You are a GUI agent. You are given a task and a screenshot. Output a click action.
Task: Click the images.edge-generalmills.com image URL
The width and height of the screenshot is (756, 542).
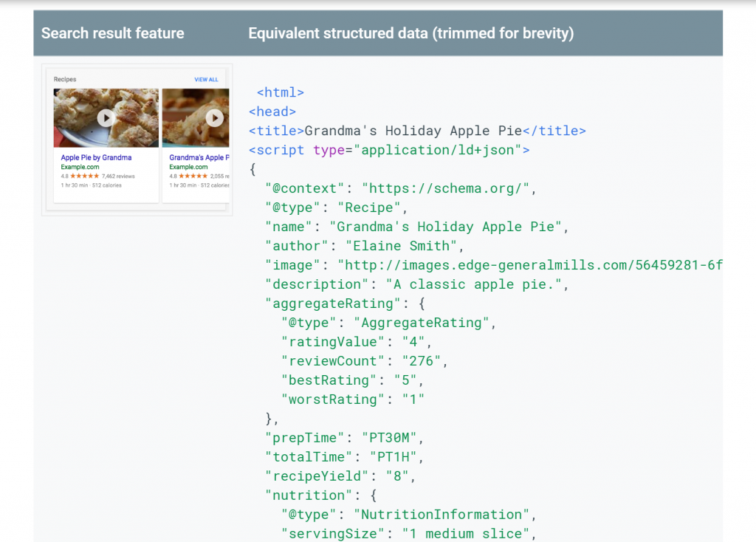point(529,265)
